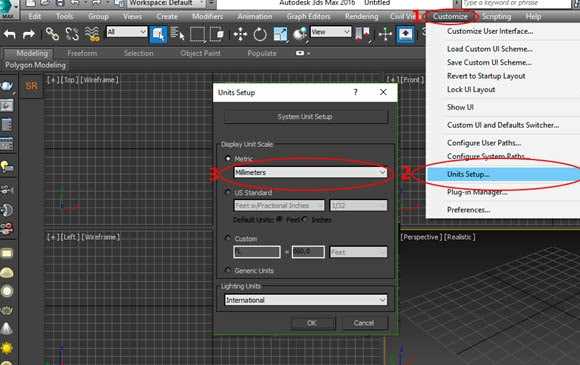Click the yellow plane icon in left toolbar

[x=7, y=253]
